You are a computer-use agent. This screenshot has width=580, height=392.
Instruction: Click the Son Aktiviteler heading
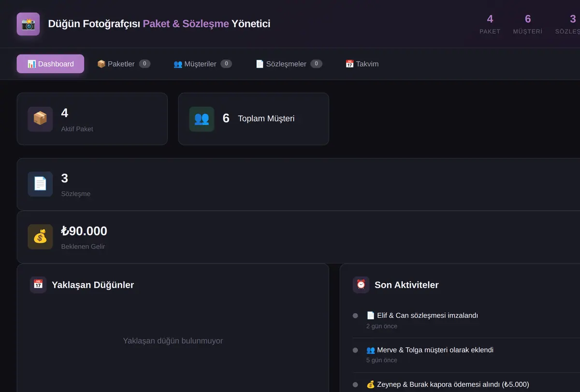406,285
